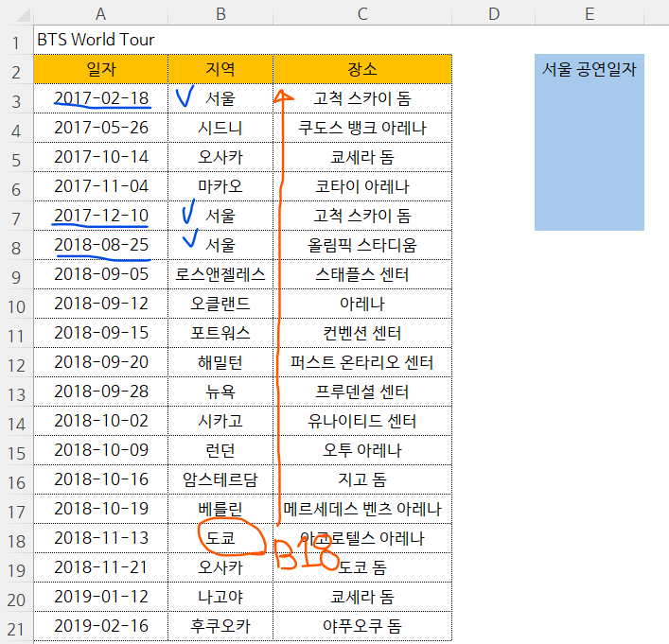Click the '퍼스트 온타리오 센터' venue cell
This screenshot has width=669, height=644.
pyautogui.click(x=362, y=362)
